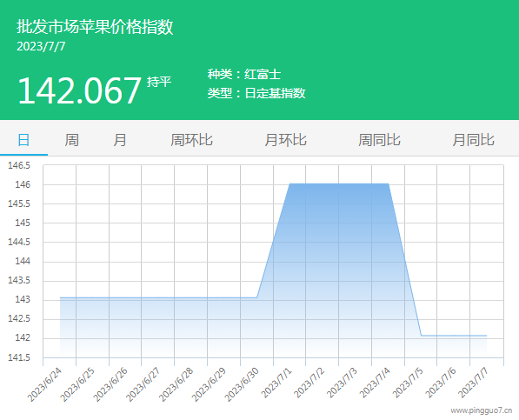
Task: Click the 批发市场苹果价格指数 title
Action: (95, 26)
